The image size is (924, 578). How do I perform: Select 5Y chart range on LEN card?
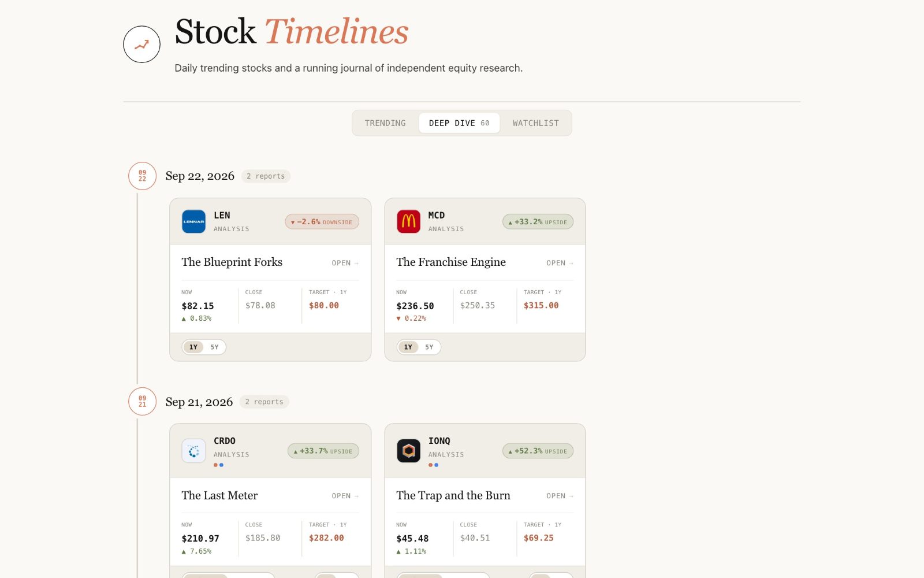[214, 347]
